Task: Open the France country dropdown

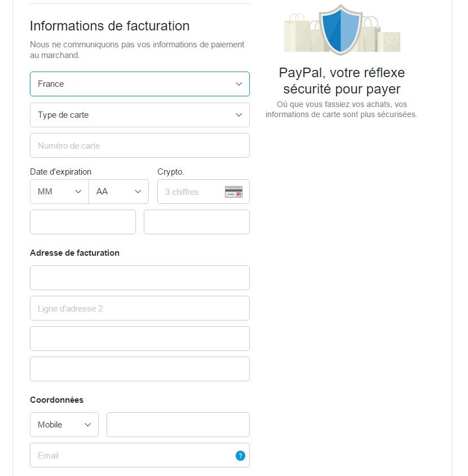Action: 139,83
